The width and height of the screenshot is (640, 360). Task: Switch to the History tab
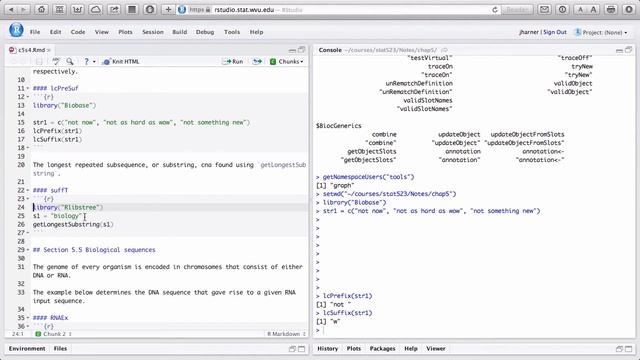327,349
